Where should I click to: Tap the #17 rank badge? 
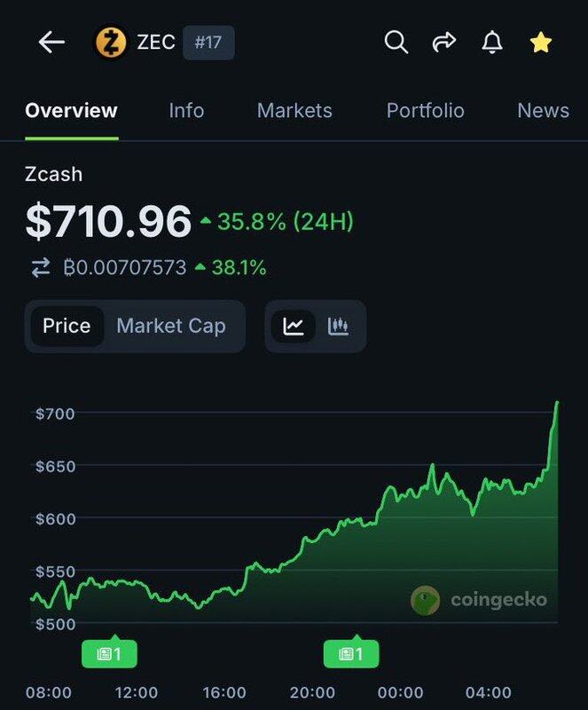pos(208,43)
